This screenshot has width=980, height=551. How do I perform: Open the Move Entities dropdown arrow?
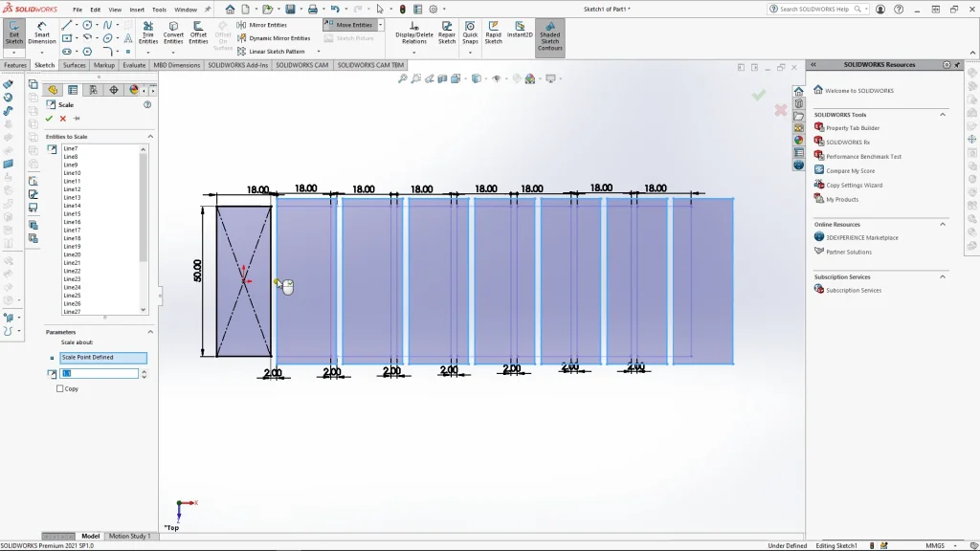tap(380, 25)
